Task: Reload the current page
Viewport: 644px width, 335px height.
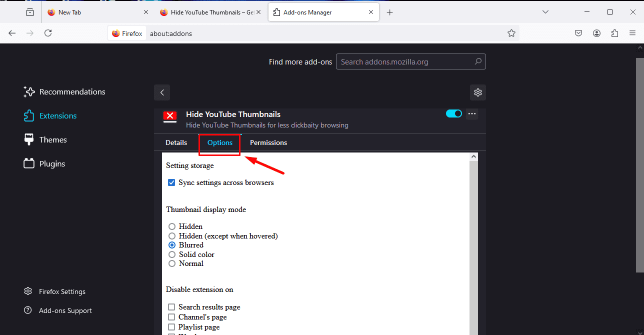Action: [x=48, y=33]
